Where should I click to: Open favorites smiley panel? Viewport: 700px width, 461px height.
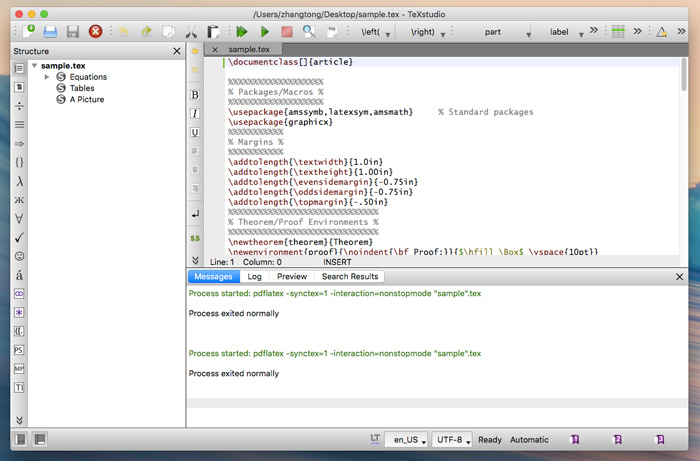(19, 256)
